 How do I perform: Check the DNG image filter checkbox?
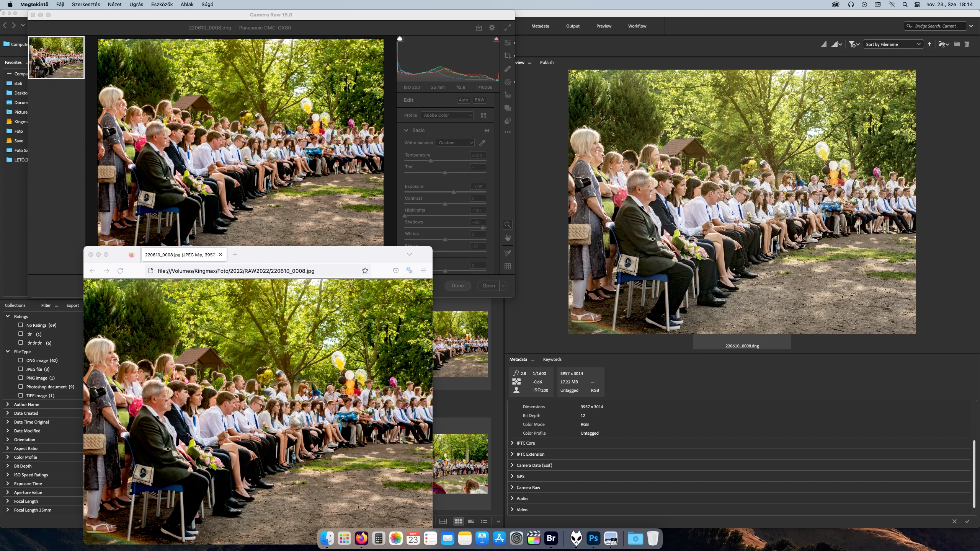coord(21,360)
